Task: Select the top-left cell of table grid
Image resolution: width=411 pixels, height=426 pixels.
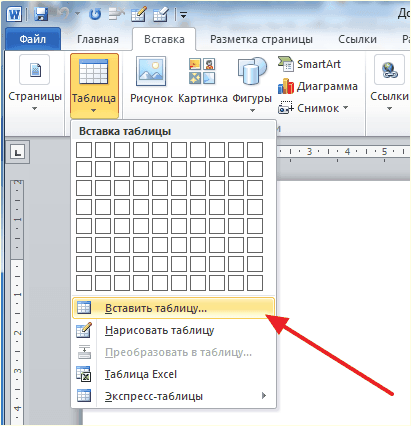Action: (84, 150)
